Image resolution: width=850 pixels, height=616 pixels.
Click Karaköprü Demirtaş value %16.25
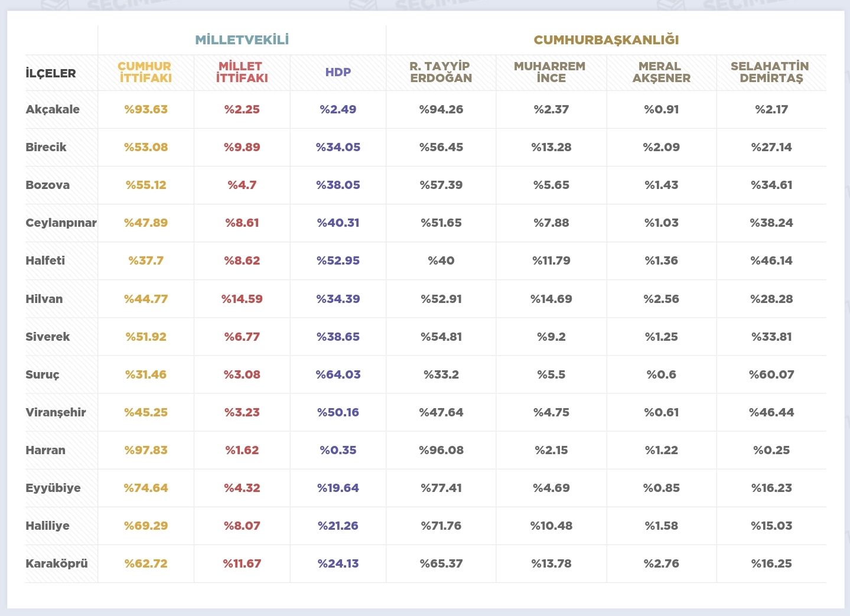click(x=771, y=563)
